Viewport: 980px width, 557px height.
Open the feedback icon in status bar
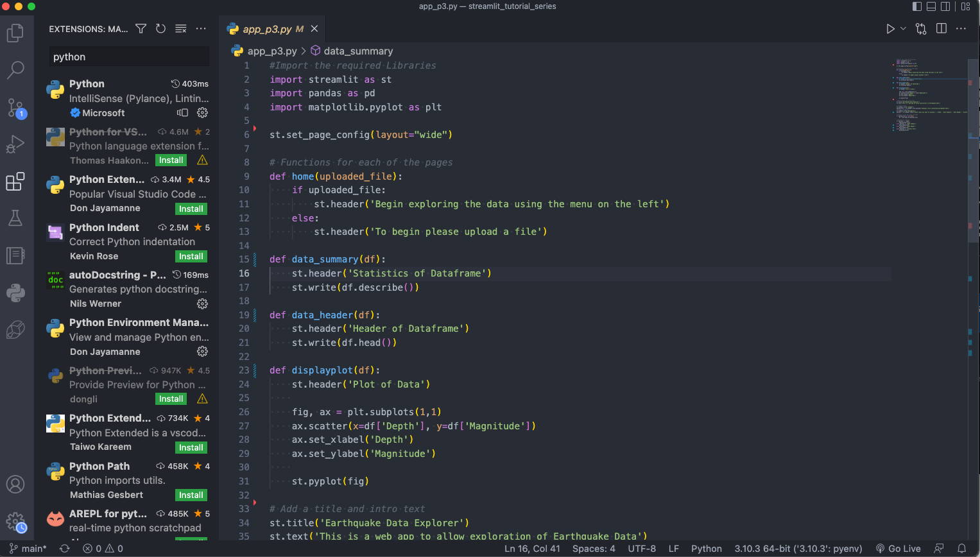click(939, 549)
